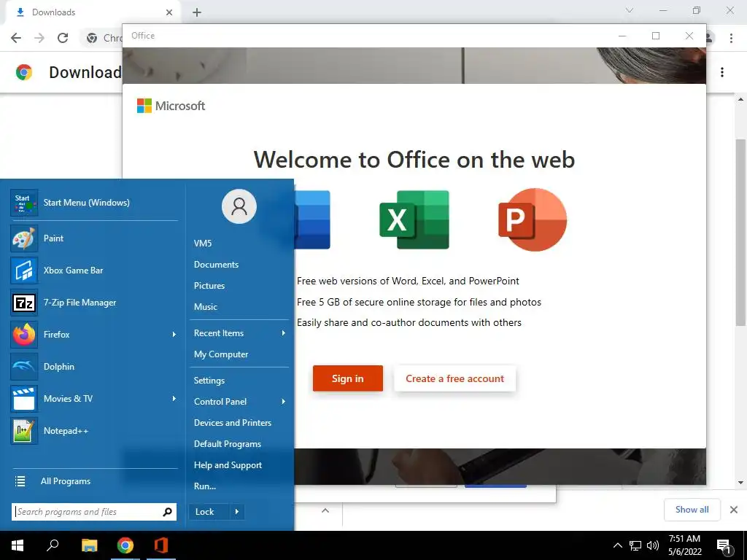Open the volume control in system tray
The width and height of the screenshot is (747, 560).
[x=653, y=545]
